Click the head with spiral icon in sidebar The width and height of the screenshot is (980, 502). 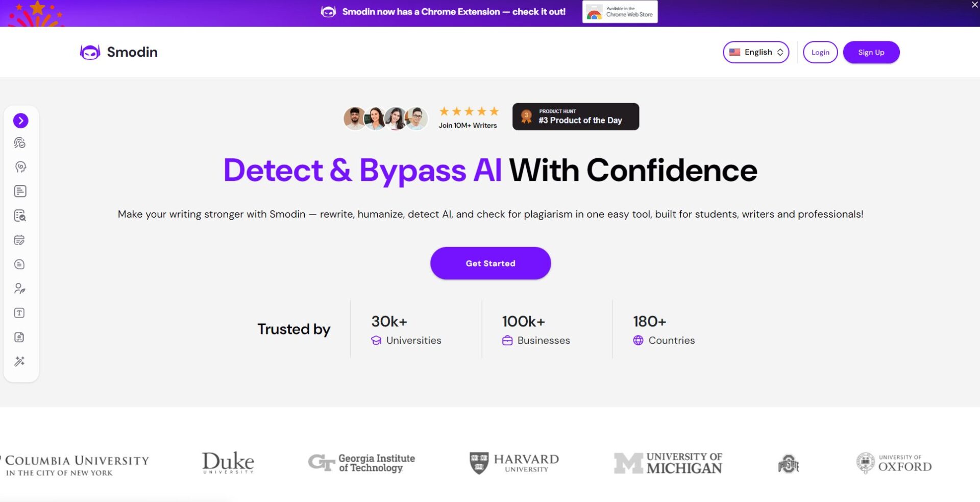[20, 167]
